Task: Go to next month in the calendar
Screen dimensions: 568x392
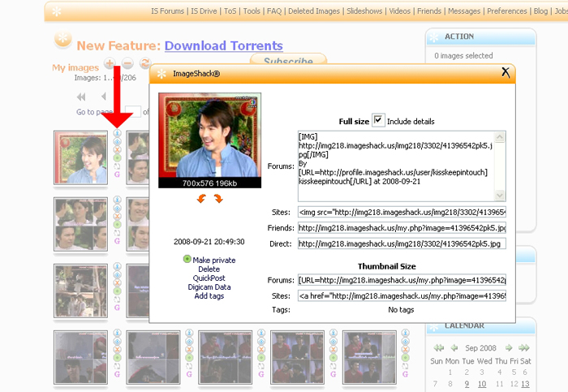Action: [x=509, y=348]
